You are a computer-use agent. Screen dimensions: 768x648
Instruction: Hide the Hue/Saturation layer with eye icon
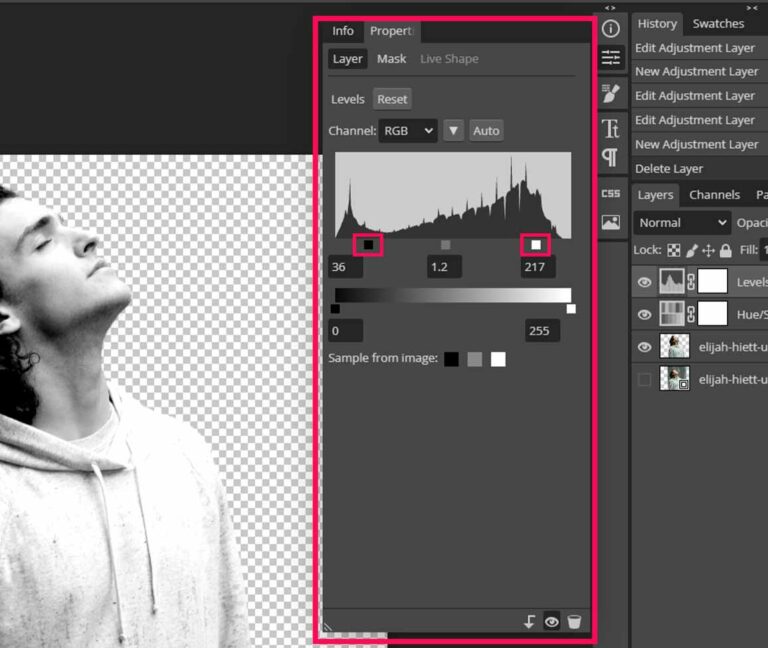645,314
